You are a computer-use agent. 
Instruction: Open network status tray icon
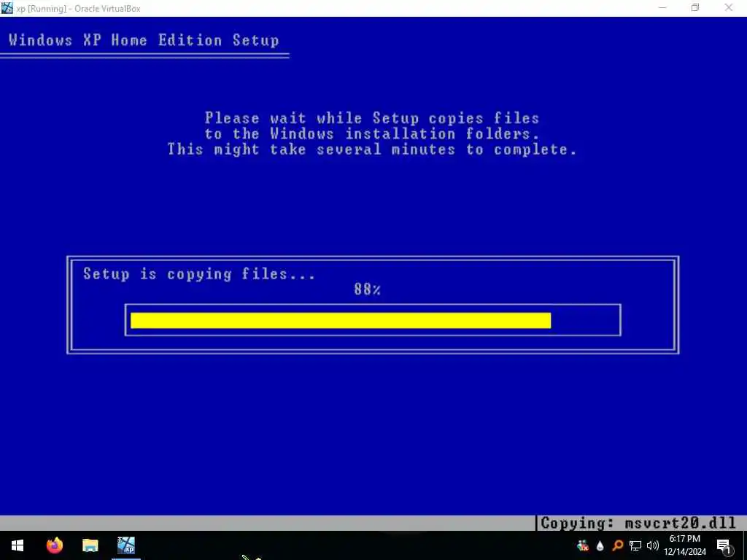coord(635,545)
